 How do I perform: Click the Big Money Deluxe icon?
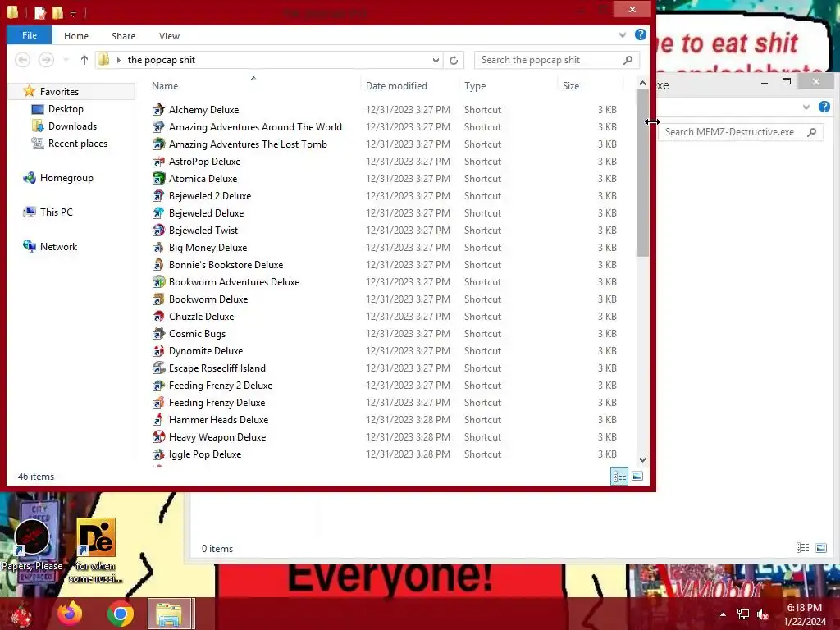tap(158, 248)
